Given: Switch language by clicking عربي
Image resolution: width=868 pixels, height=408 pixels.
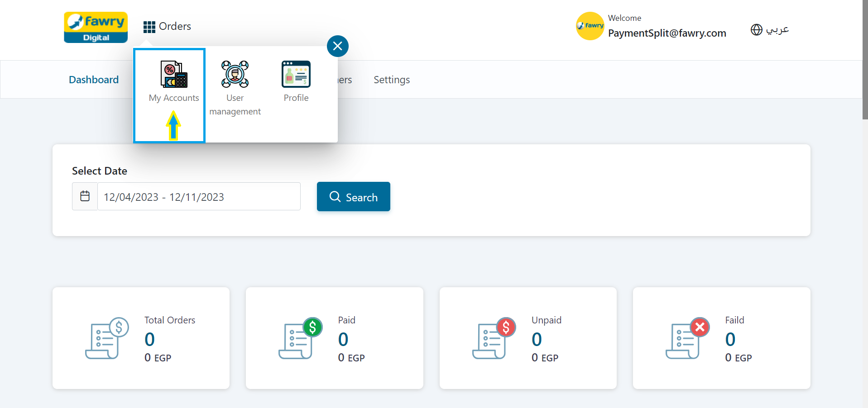Looking at the screenshot, I should coord(775,30).
